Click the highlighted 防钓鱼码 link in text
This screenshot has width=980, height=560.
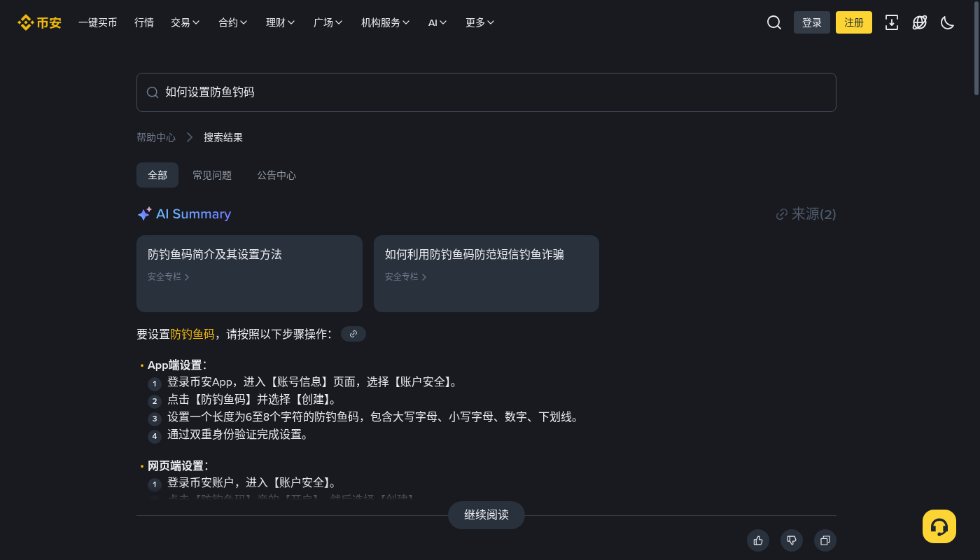coord(192,334)
